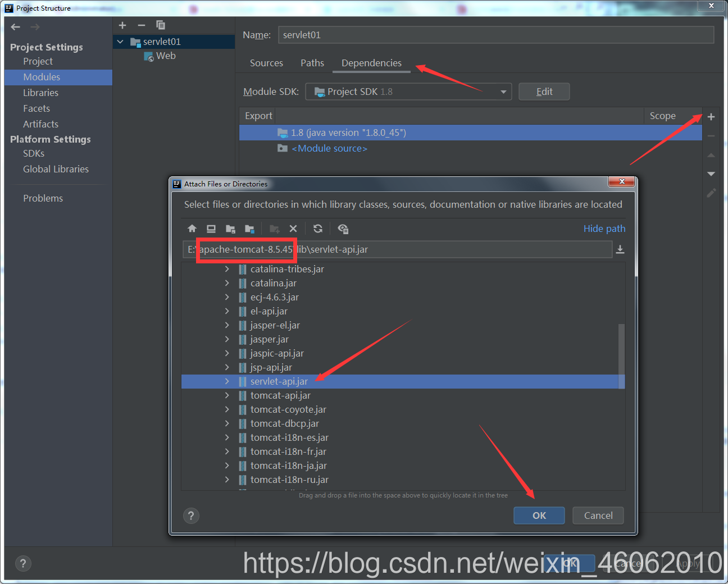Click the module Name field servlet01

(496, 35)
